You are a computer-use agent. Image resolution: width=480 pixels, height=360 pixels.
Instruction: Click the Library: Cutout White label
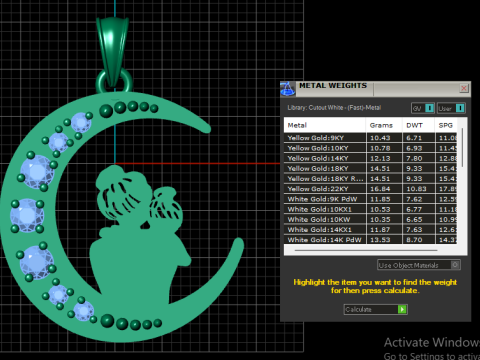[x=334, y=108]
